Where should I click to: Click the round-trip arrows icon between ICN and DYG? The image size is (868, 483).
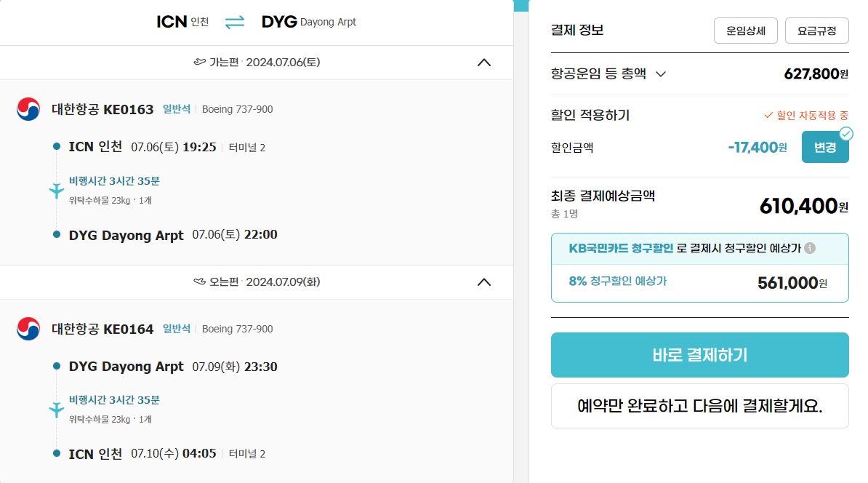click(235, 22)
